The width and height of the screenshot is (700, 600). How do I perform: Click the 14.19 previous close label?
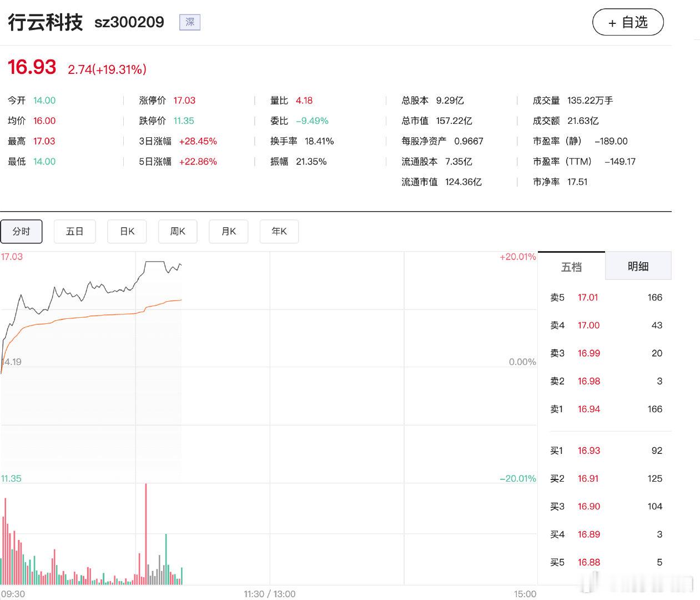[x=11, y=362]
